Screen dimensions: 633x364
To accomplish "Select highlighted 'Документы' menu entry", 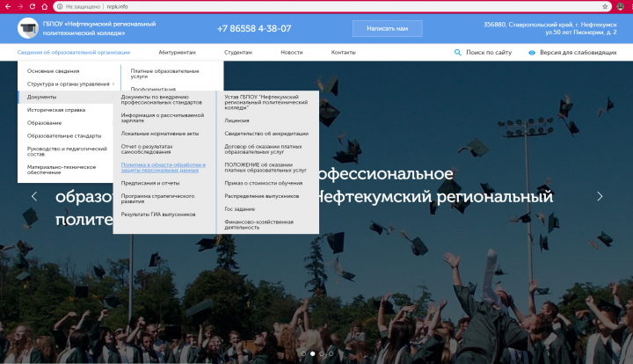I will click(65, 97).
